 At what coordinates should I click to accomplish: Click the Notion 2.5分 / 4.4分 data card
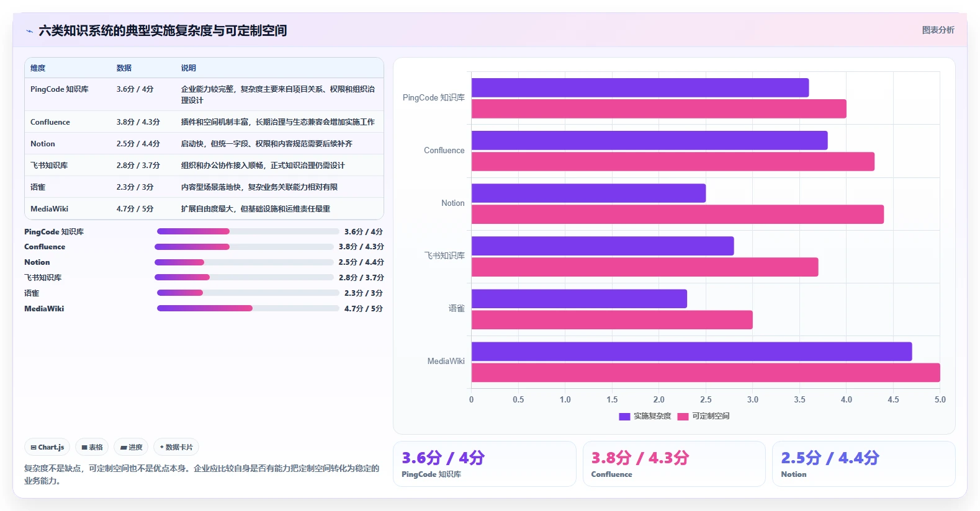coord(864,464)
